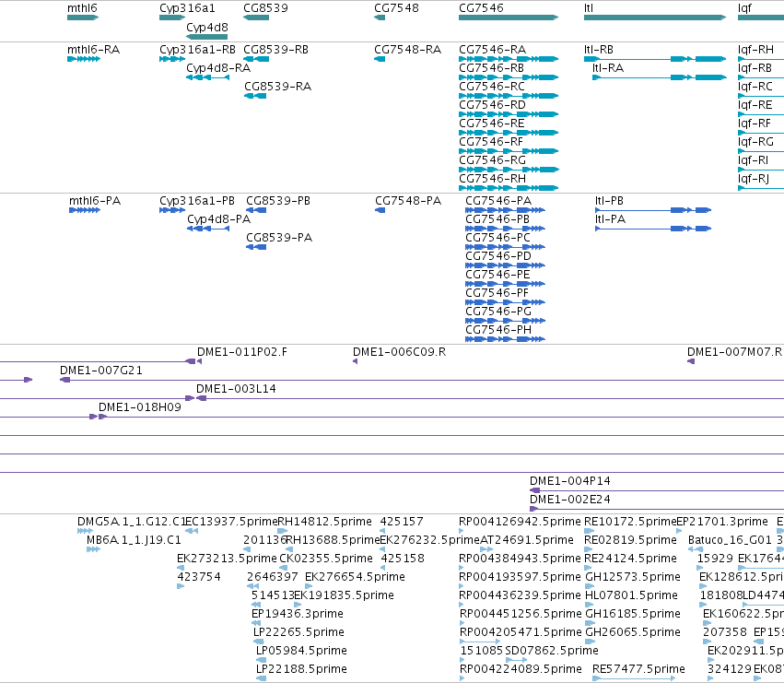This screenshot has height=683, width=784.
Task: Click the ltl gene span bar
Action: 654,18
